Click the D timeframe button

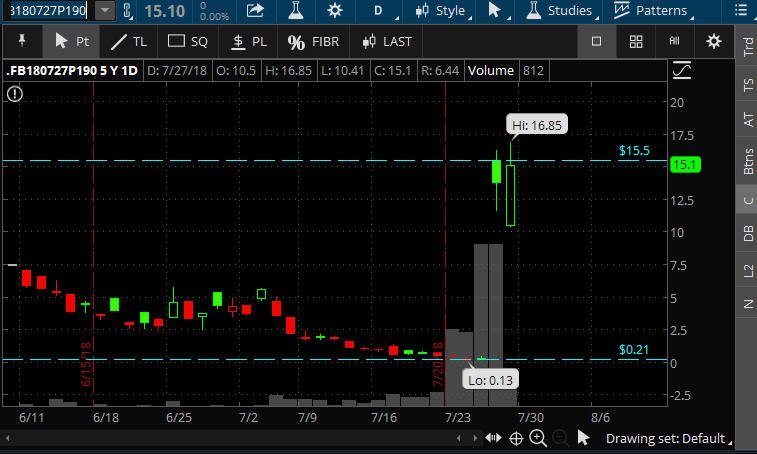[380, 10]
